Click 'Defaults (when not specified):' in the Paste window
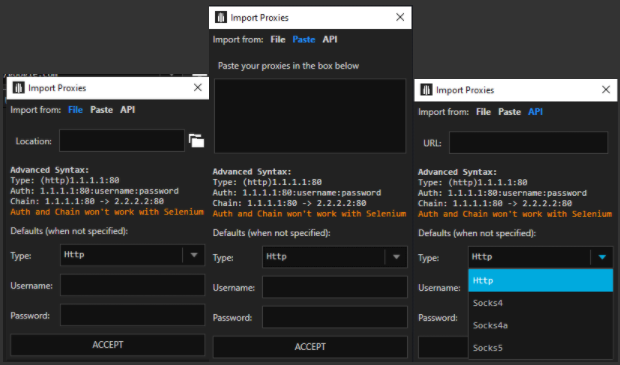Viewport: 620px width, 365px height. tap(272, 233)
